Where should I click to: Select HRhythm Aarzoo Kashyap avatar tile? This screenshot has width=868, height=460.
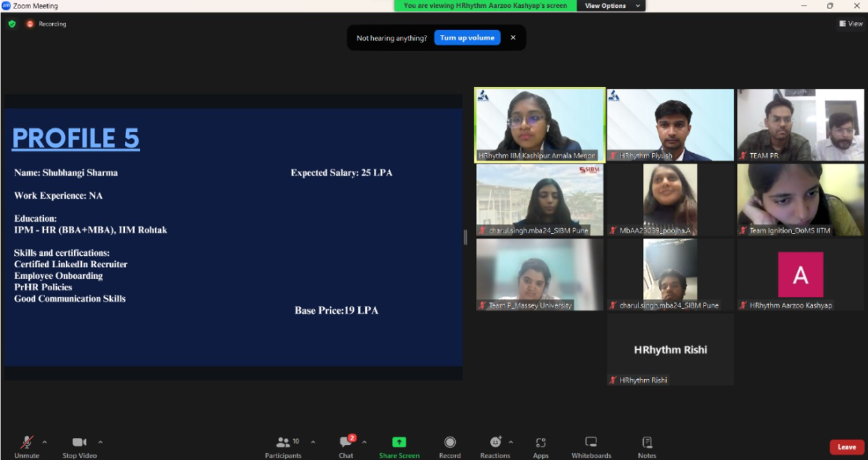(800, 275)
